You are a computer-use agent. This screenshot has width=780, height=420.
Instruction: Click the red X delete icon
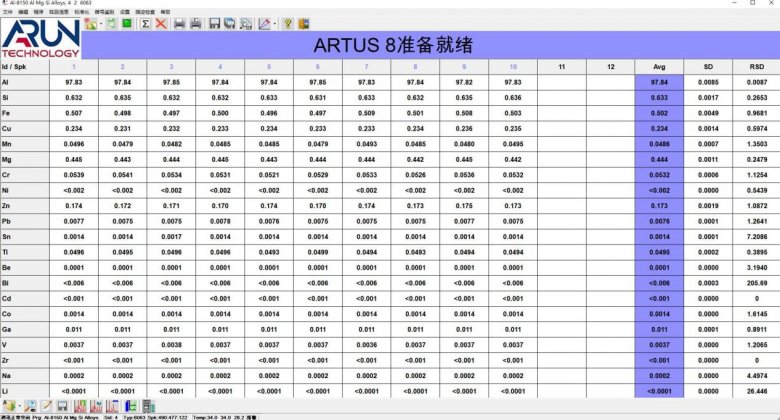point(161,23)
